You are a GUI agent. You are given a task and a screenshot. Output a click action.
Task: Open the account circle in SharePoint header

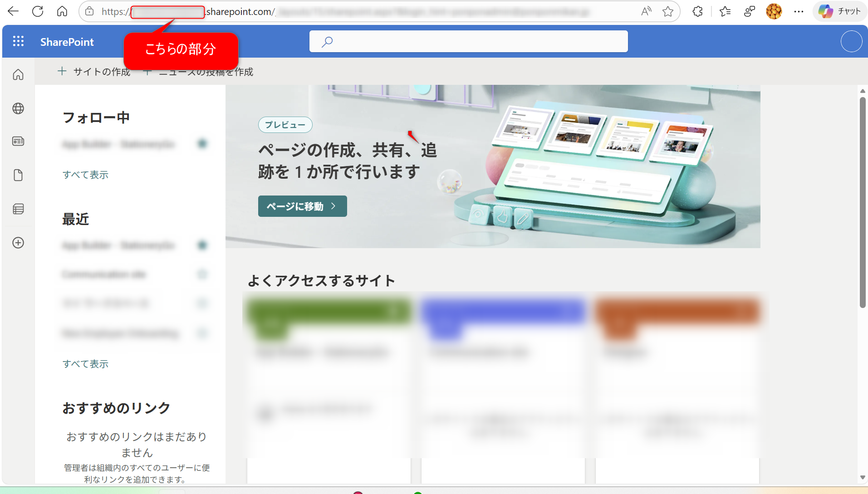851,41
